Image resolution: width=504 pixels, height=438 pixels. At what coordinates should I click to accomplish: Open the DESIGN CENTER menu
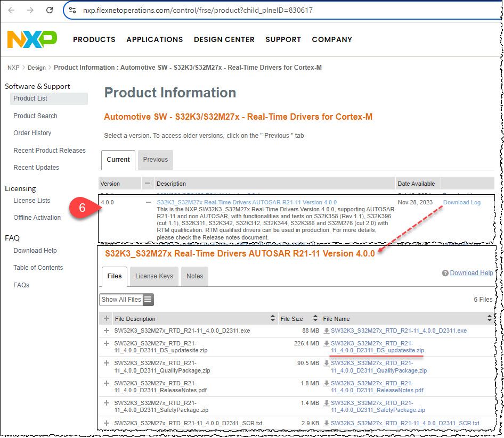(x=224, y=39)
